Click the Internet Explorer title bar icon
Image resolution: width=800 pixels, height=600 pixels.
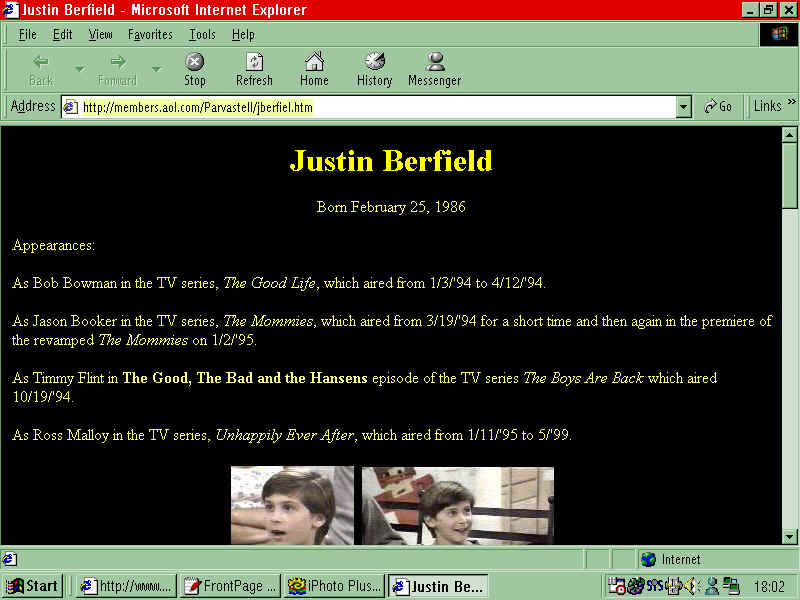10,10
